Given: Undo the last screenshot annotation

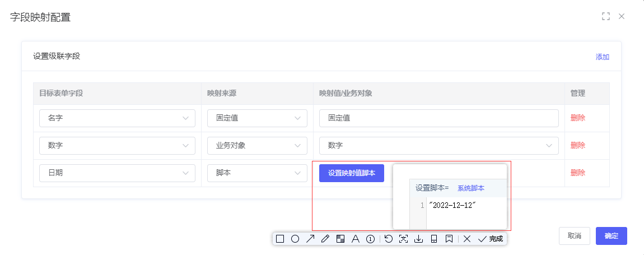Looking at the screenshot, I should click(x=389, y=239).
